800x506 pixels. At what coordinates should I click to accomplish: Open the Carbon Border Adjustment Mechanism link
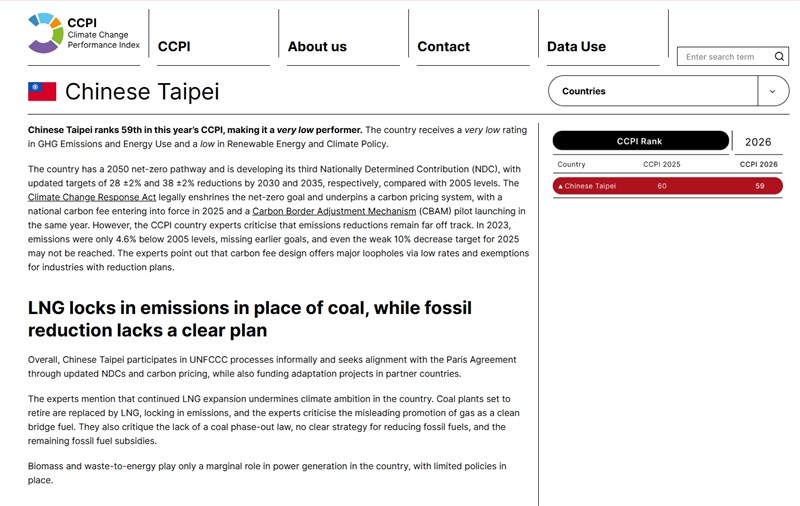[334, 211]
